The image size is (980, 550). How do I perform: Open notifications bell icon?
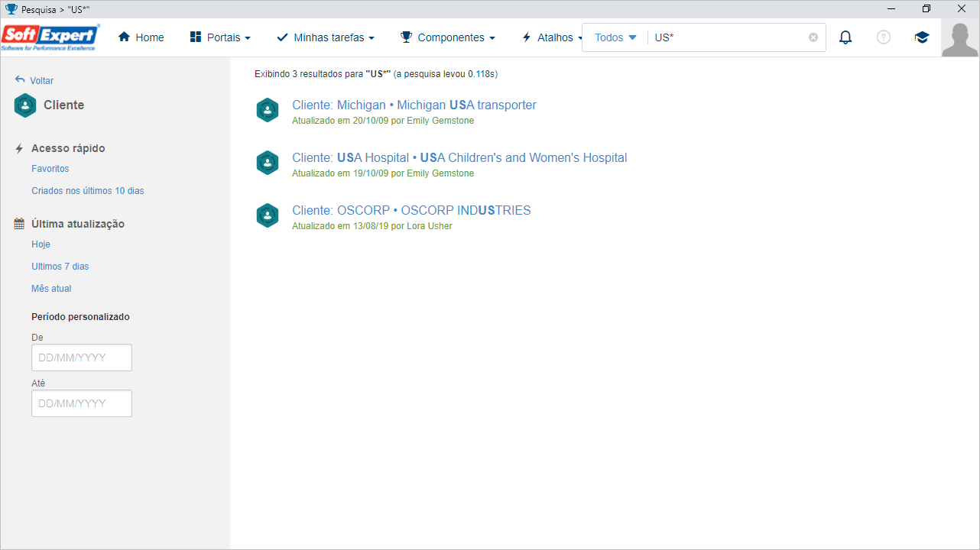[845, 37]
